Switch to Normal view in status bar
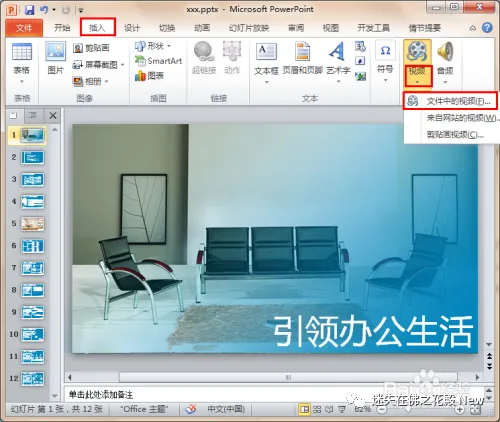 304,409
